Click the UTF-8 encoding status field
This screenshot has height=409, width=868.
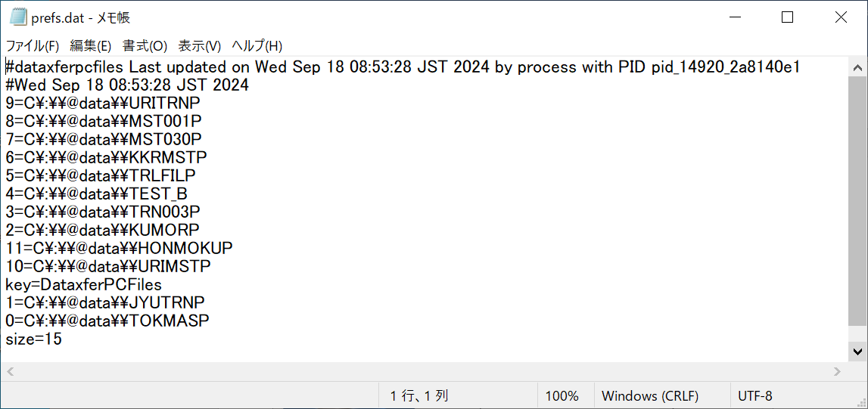(755, 395)
